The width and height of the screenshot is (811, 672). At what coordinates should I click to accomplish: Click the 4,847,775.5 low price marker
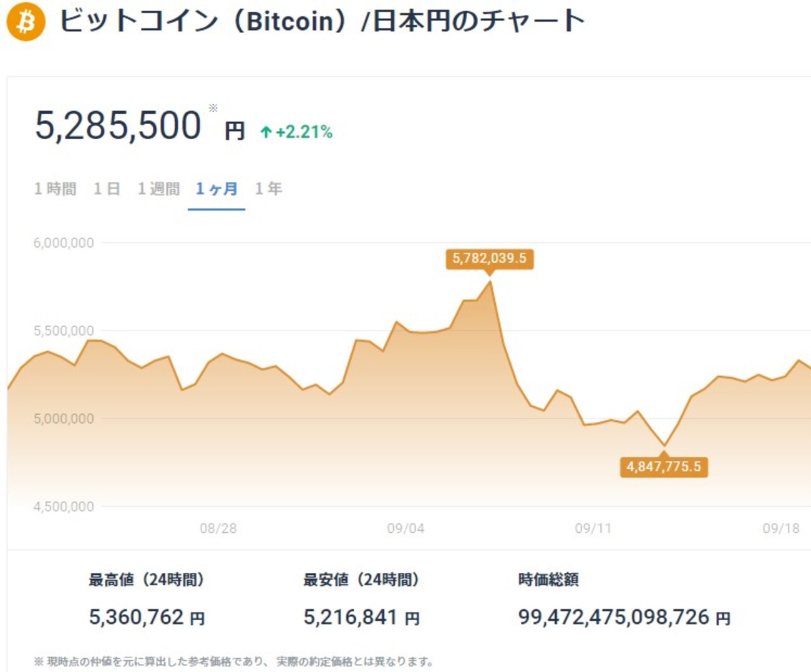(664, 465)
